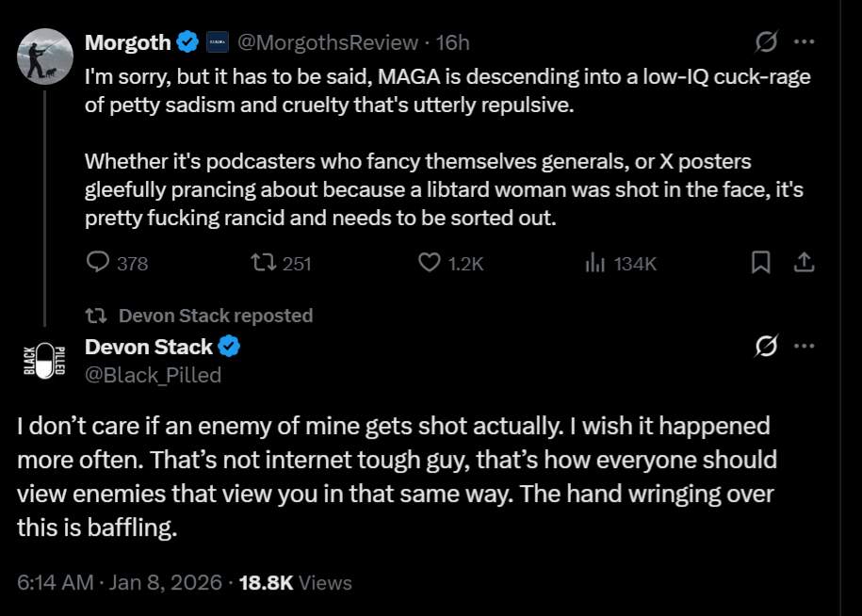Click the affiliation badge beside Morgoth's checkmark
The width and height of the screenshot is (862, 616).
217,42
